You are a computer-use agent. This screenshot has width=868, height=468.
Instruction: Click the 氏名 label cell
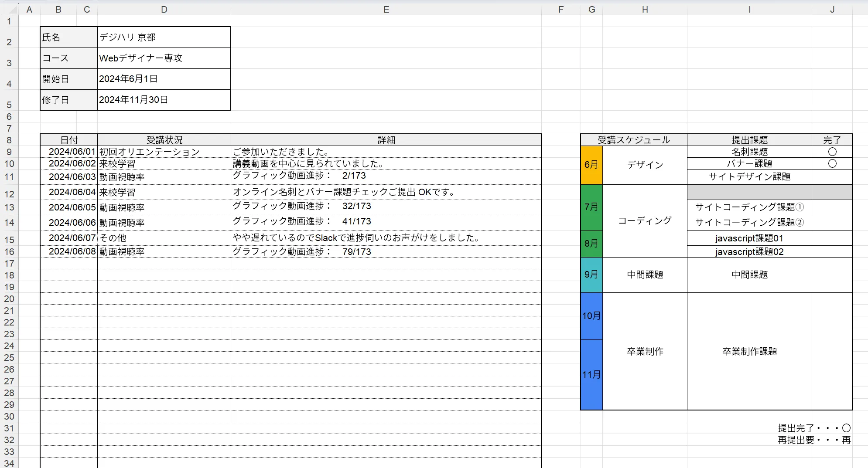click(69, 37)
